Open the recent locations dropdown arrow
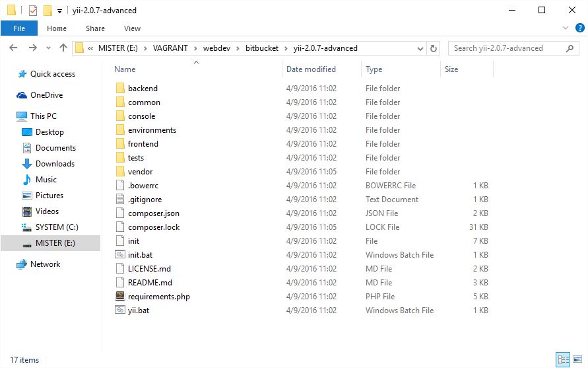 pyautogui.click(x=47, y=48)
